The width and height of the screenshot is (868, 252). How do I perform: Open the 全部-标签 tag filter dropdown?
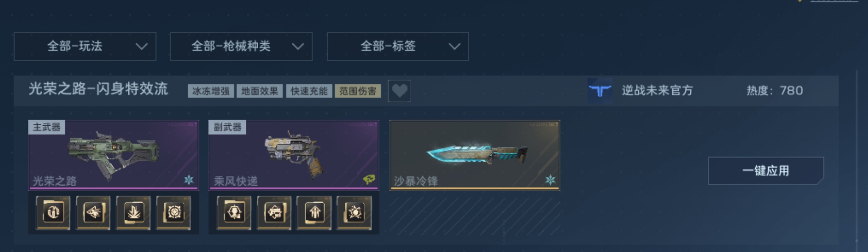point(398,47)
